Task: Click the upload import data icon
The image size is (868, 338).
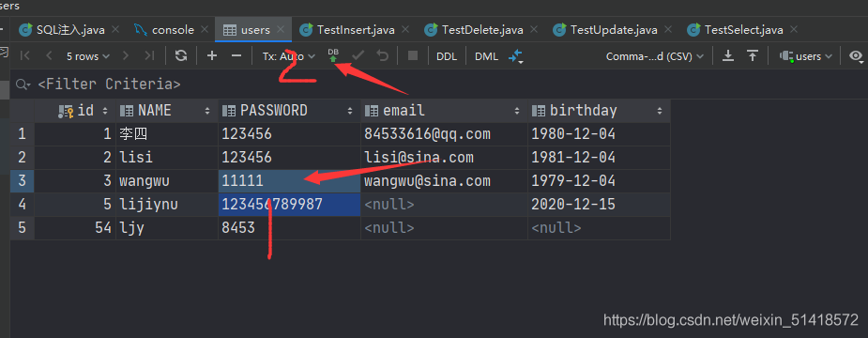Action: tap(753, 55)
